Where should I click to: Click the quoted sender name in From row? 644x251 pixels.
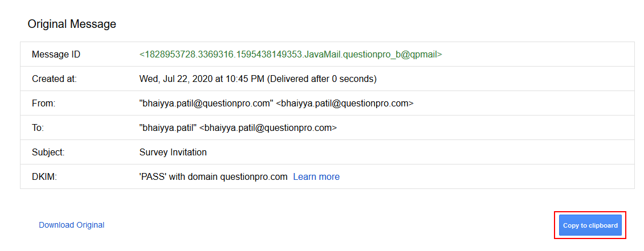206,104
